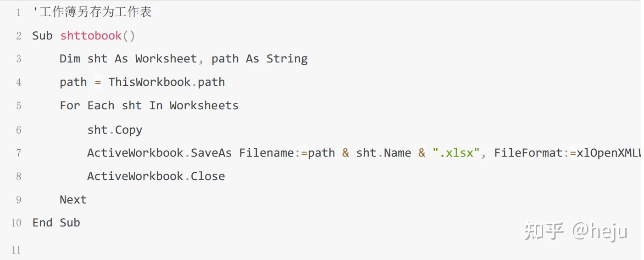Click the Filename argument on line 7
The height and width of the screenshot is (260, 644).
pos(266,153)
